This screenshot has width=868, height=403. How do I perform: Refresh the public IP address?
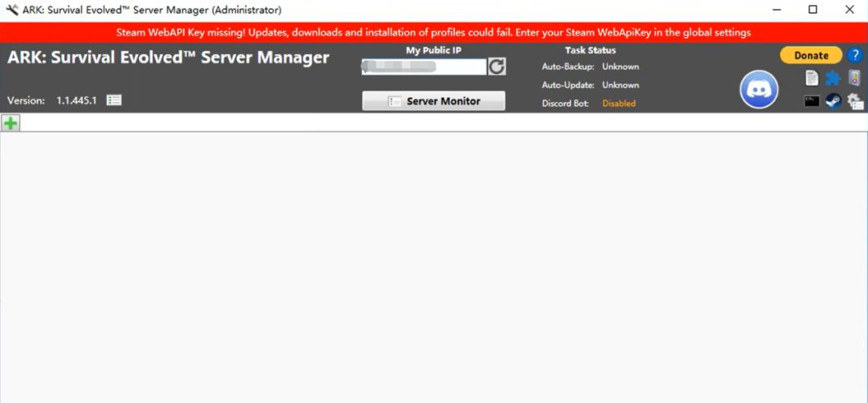497,67
